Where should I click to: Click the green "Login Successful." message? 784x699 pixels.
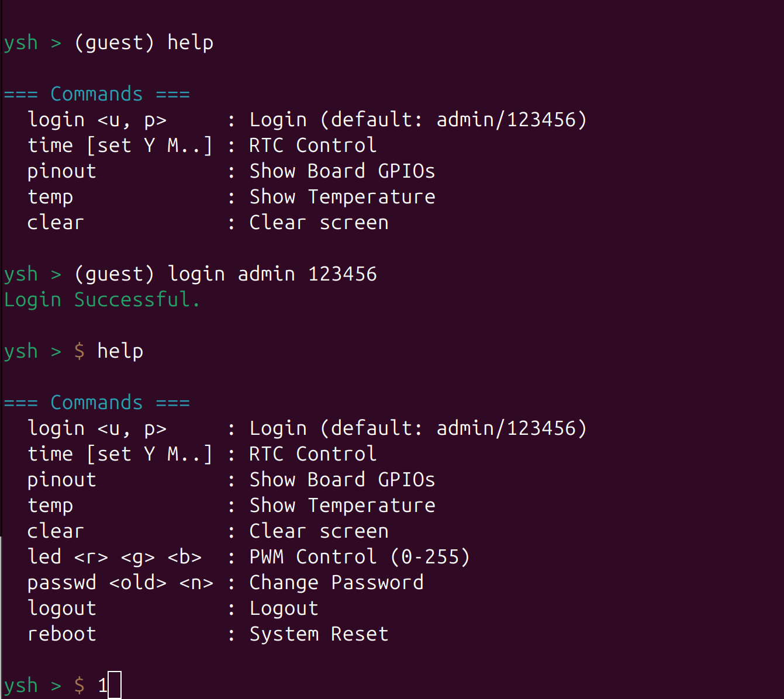pyautogui.click(x=102, y=300)
